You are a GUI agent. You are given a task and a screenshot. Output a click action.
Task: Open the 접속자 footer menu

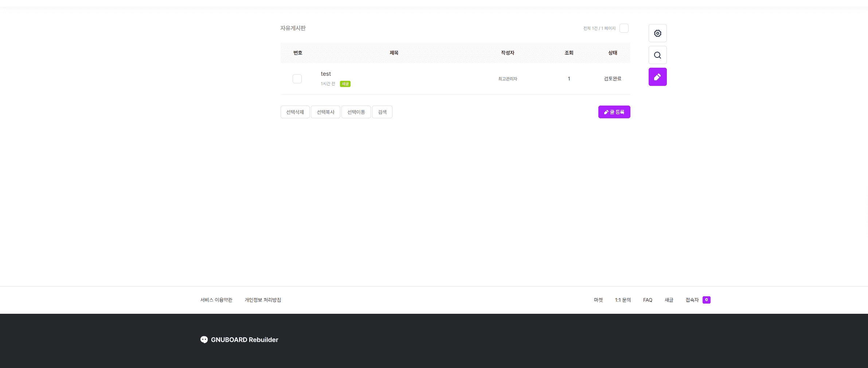coord(692,300)
